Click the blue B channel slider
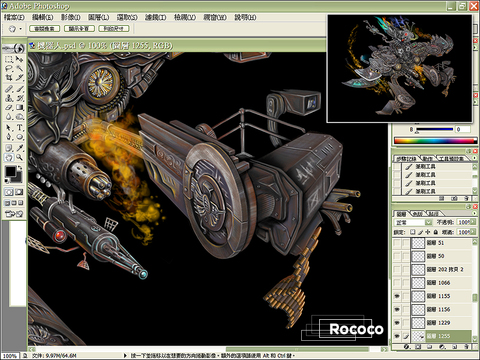 point(434,130)
